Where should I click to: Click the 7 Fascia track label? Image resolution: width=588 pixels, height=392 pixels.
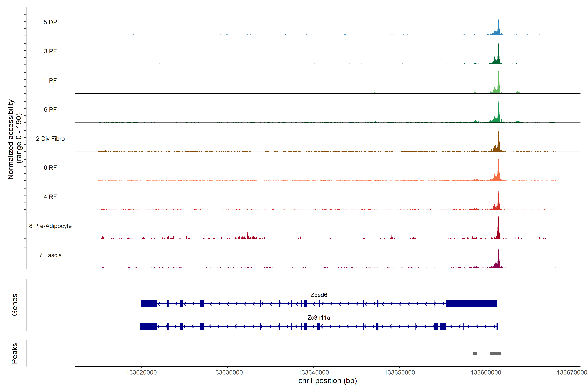click(50, 255)
